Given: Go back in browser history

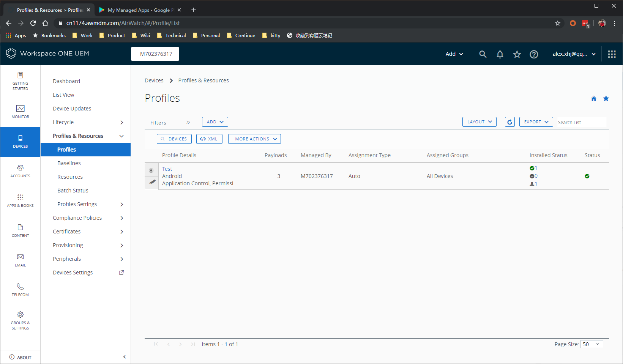Looking at the screenshot, I should tap(9, 23).
